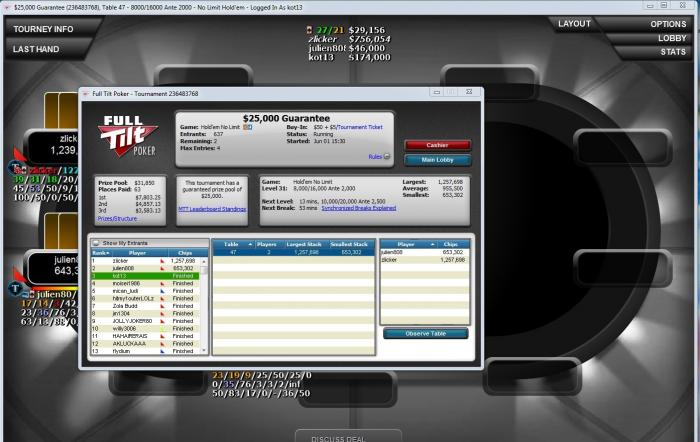
Task: Click the Rules icon beside the link
Action: coord(387,157)
